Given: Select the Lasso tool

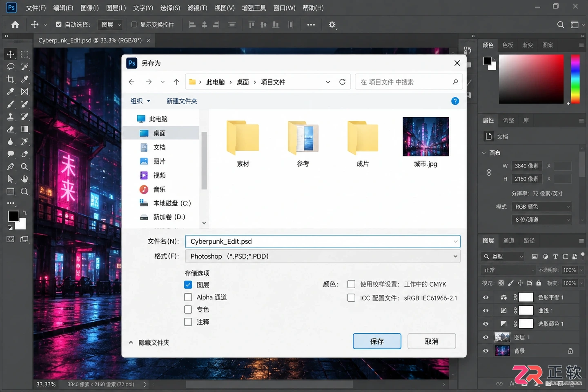Looking at the screenshot, I should click(11, 67).
